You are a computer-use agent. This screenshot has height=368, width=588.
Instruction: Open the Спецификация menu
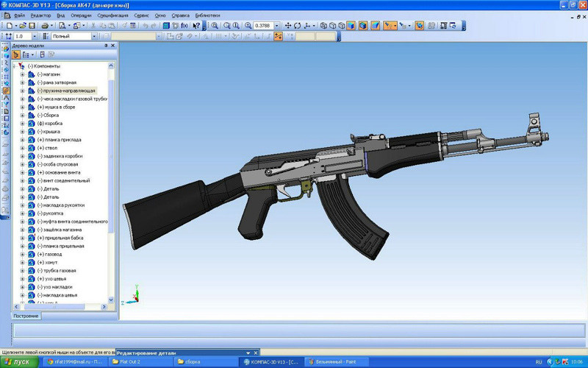[113, 15]
